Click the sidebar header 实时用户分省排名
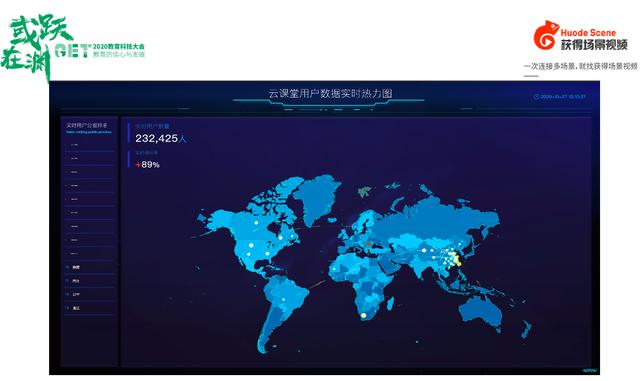 click(x=87, y=125)
